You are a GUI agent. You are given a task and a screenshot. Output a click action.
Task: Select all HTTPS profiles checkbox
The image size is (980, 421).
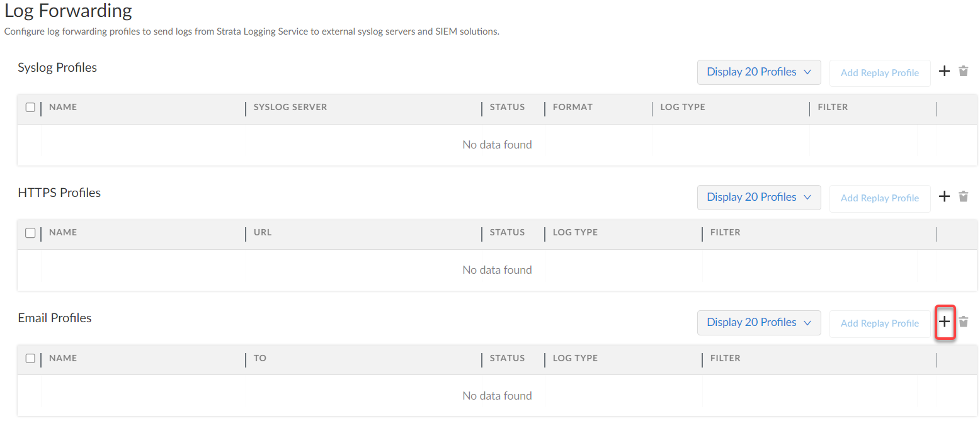[30, 232]
